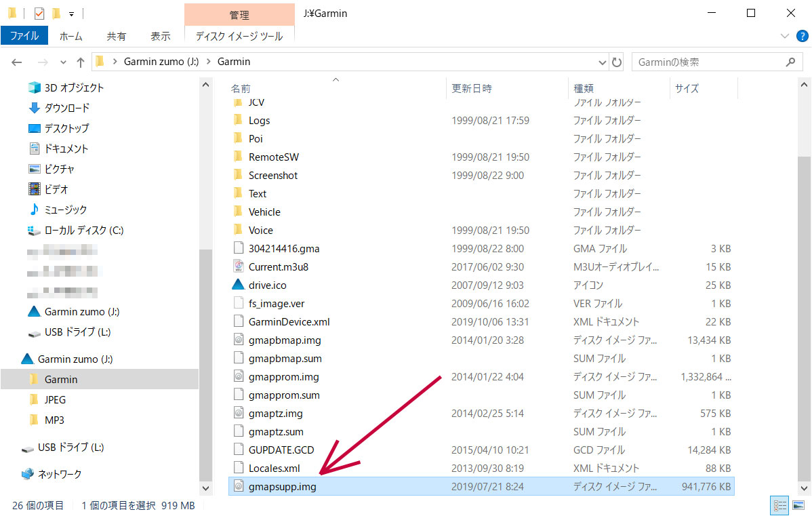Switch to the 共有 ribbon tab
812x516 pixels.
116,36
